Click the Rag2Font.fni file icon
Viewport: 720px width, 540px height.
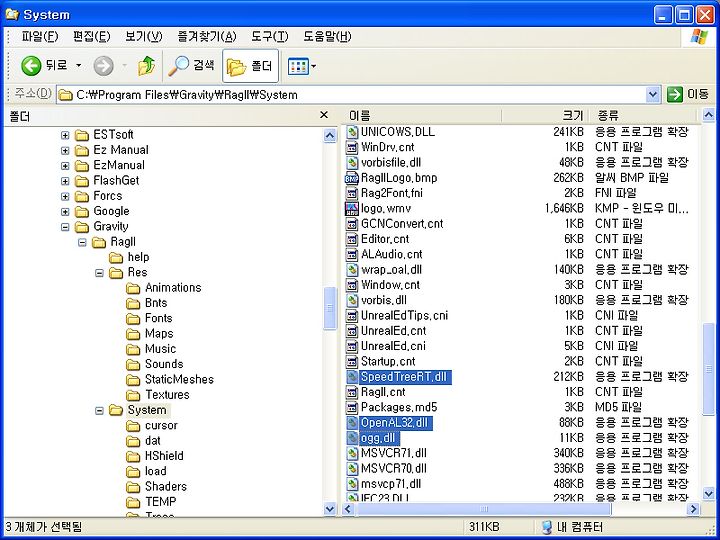pos(352,193)
